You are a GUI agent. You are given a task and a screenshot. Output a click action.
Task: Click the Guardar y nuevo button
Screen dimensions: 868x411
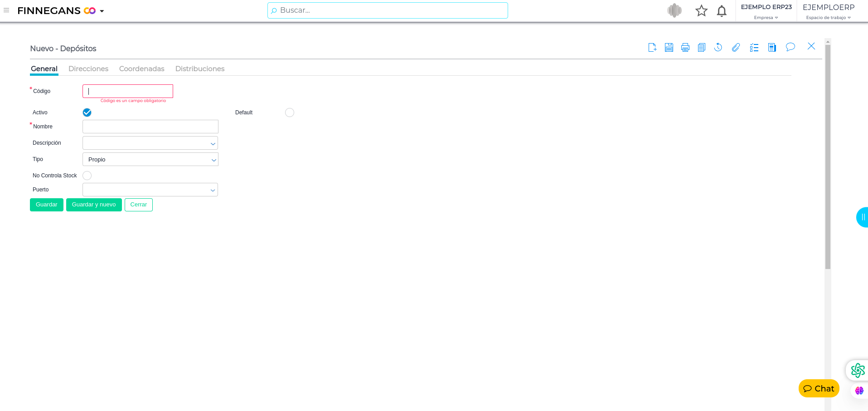(94, 205)
